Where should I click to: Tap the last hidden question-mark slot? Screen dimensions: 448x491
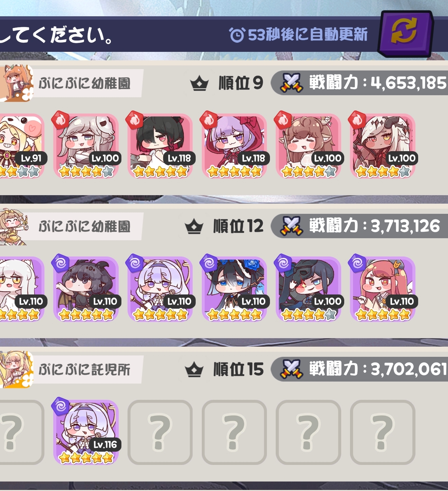click(383, 432)
